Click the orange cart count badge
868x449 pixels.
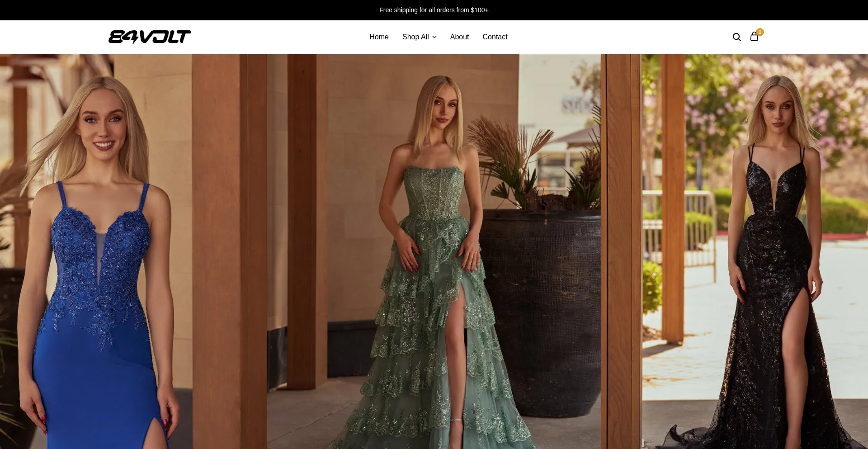760,32
